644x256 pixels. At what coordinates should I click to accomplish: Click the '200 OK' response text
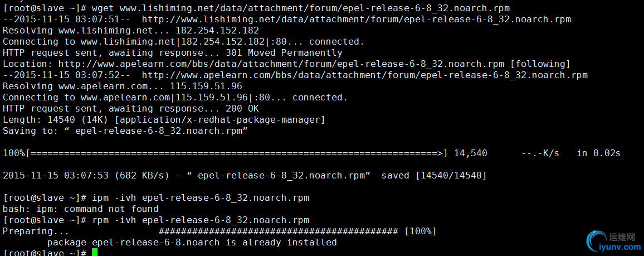tap(242, 109)
